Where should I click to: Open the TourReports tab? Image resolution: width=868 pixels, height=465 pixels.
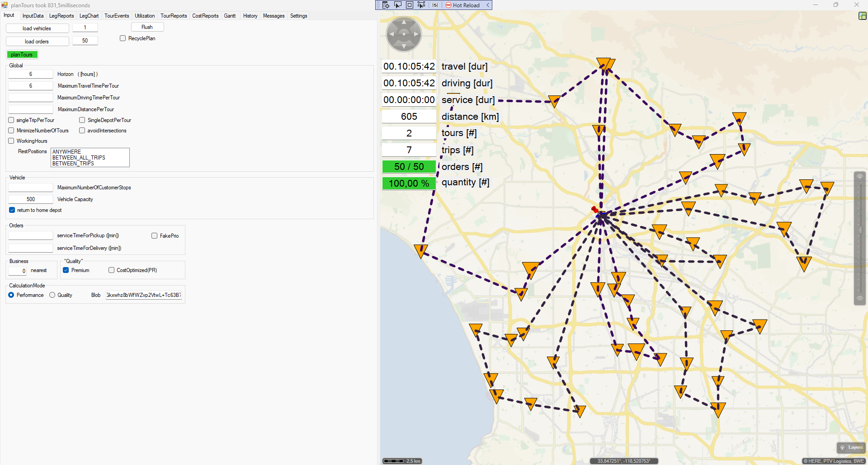174,16
